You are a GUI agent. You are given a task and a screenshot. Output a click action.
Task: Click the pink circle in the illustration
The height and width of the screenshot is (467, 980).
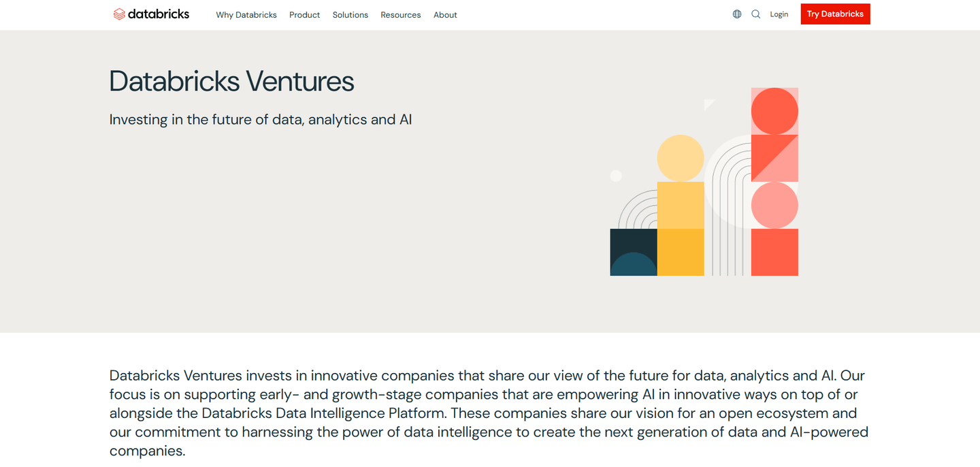pyautogui.click(x=774, y=205)
